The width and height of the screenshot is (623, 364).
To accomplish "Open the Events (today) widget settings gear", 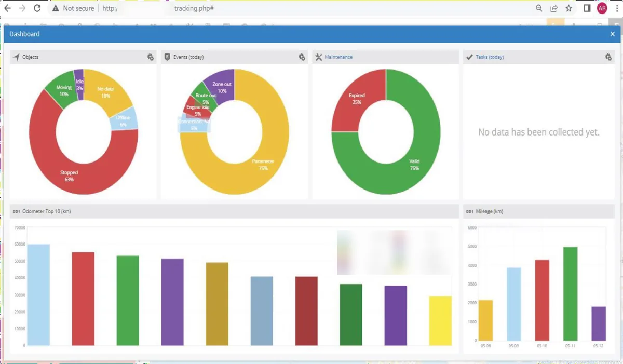I will pos(302,57).
